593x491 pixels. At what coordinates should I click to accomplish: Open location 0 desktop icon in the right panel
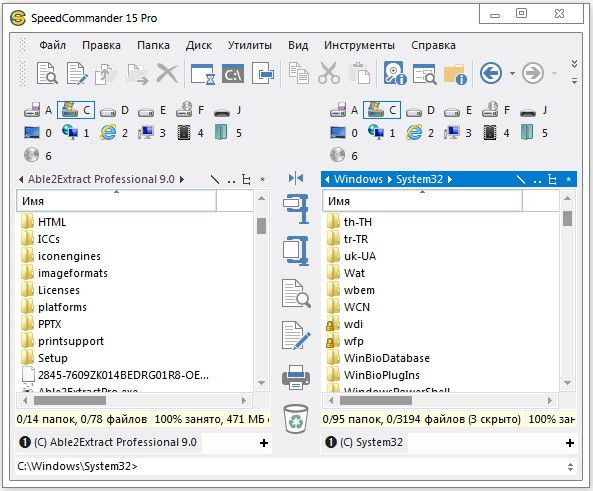coord(344,133)
